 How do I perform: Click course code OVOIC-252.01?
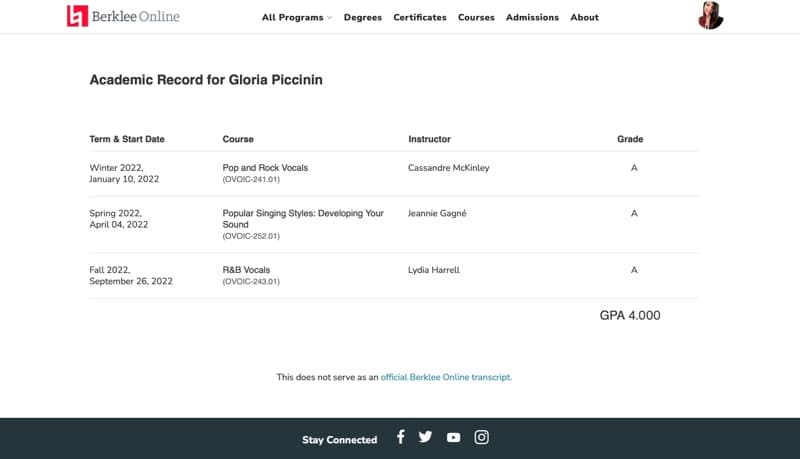[x=251, y=236]
